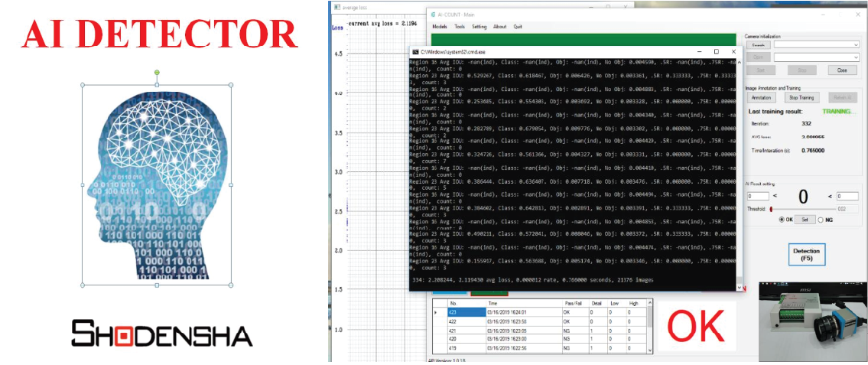This screenshot has width=868, height=365.
Task: Maximize the cmd.exe window
Action: click(715, 51)
